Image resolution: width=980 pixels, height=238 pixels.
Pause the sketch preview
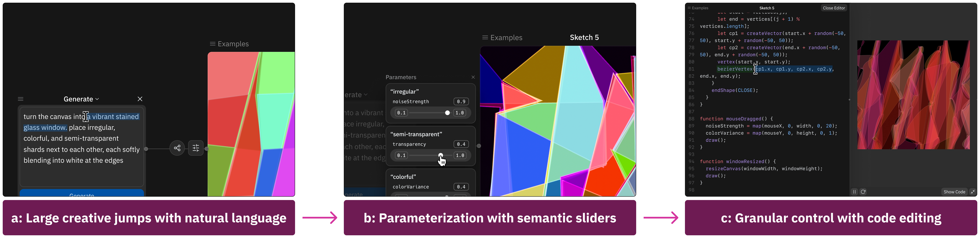854,192
